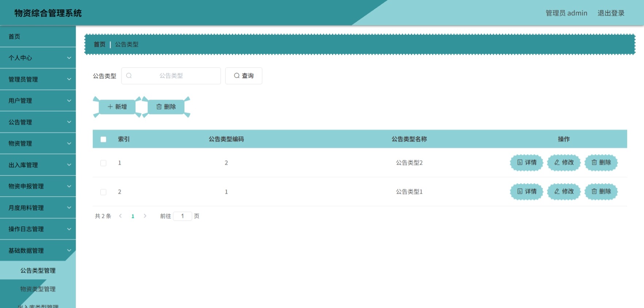Focus the 公告类型 search input field

click(171, 76)
